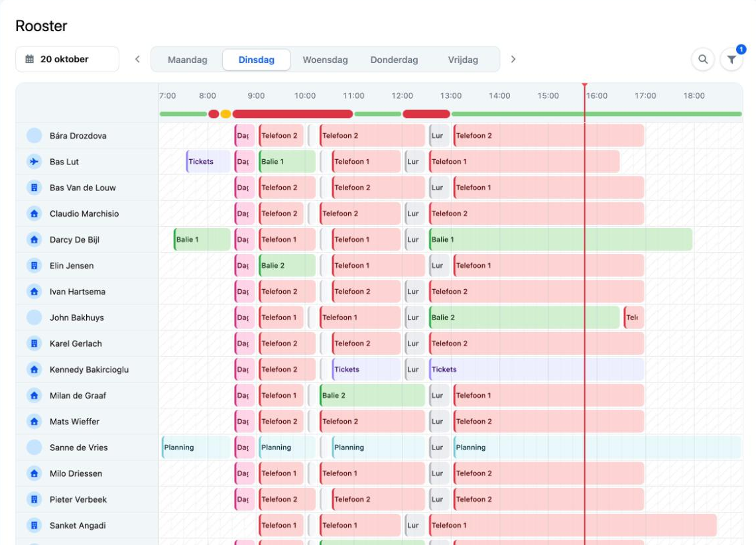Open Pieter Verbeek's Dag start block

pos(245,500)
